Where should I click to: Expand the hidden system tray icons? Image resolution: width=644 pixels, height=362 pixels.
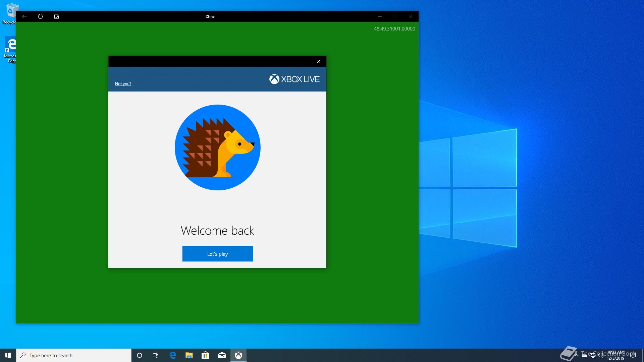click(577, 355)
